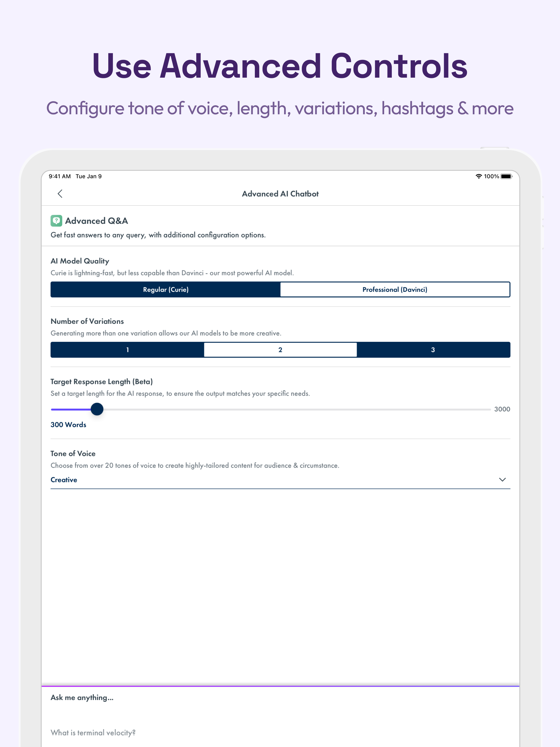Click the Advanced Q&A help icon

pyautogui.click(x=56, y=221)
